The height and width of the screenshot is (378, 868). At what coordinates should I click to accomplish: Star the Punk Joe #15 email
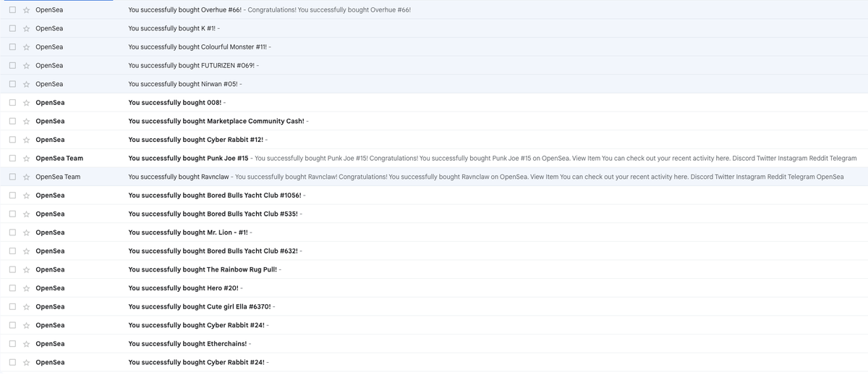tap(27, 159)
